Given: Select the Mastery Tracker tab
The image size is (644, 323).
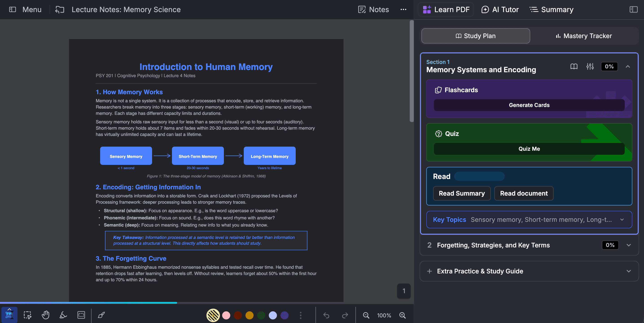Looking at the screenshot, I should click(584, 36).
